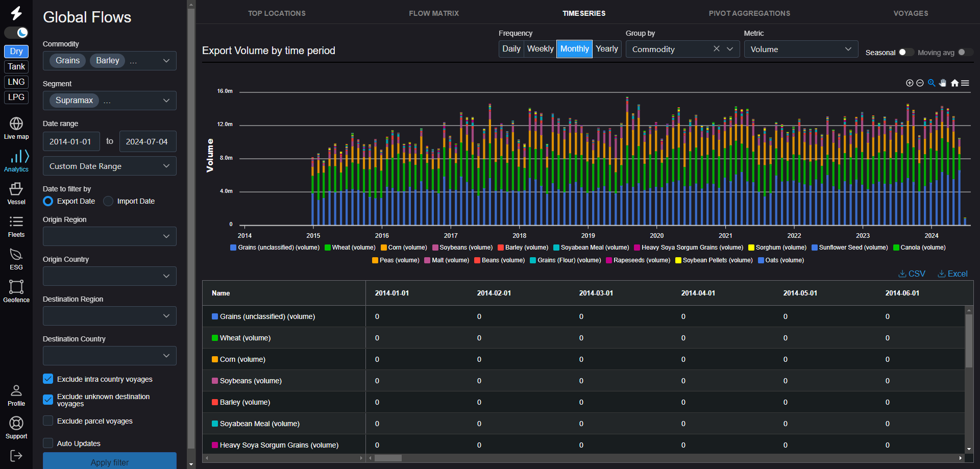The height and width of the screenshot is (469, 980).
Task: Enable the Auto Updates checkbox
Action: coord(48,443)
